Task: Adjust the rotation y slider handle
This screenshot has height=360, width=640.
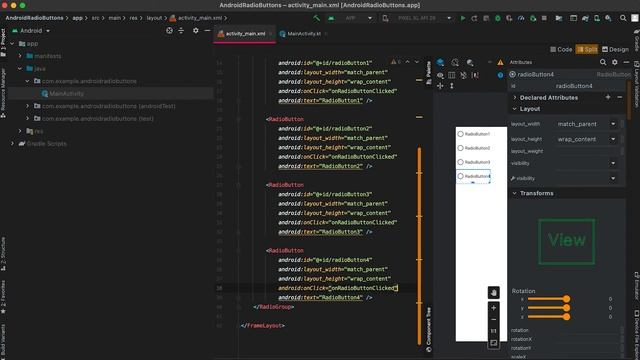Action: [x=566, y=308]
